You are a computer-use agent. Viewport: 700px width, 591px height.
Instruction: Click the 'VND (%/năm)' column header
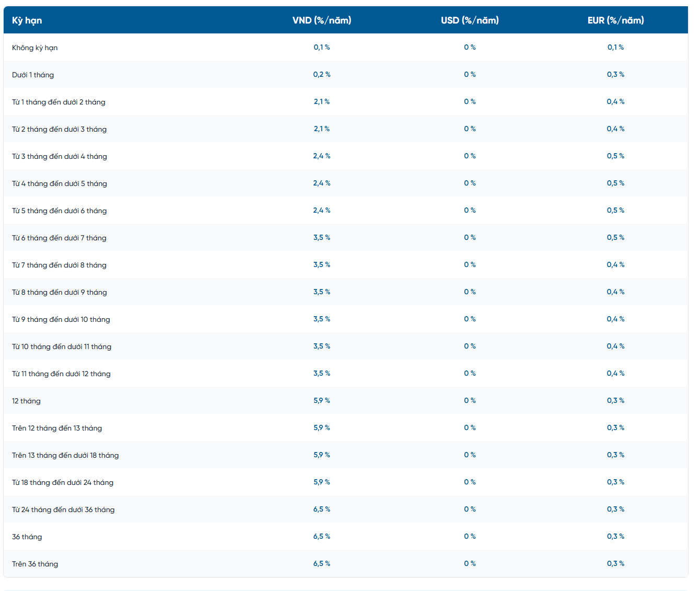point(322,20)
